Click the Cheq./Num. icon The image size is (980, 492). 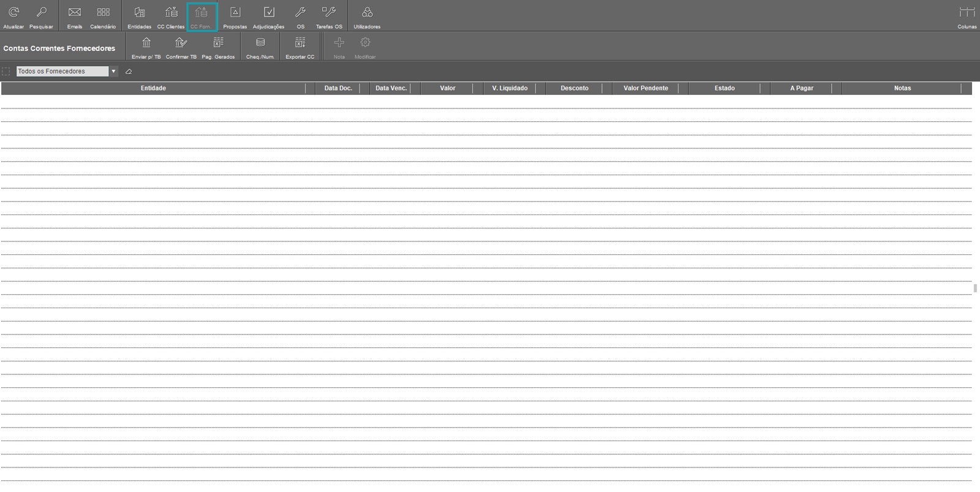coord(260,42)
